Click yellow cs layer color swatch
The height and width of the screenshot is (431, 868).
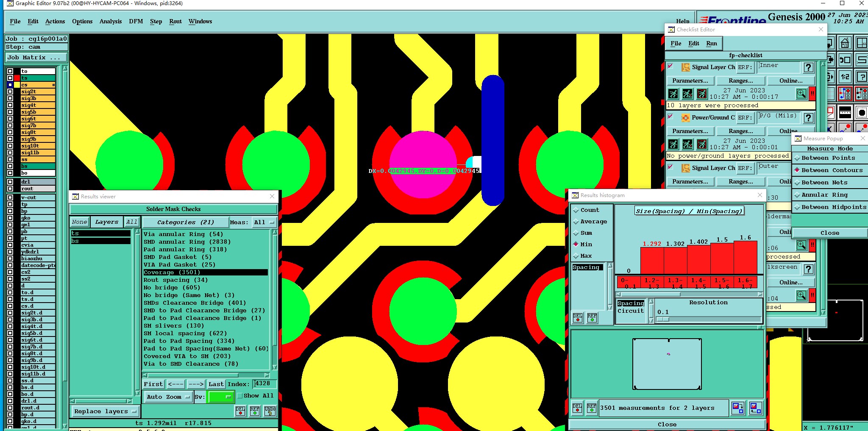pos(17,85)
